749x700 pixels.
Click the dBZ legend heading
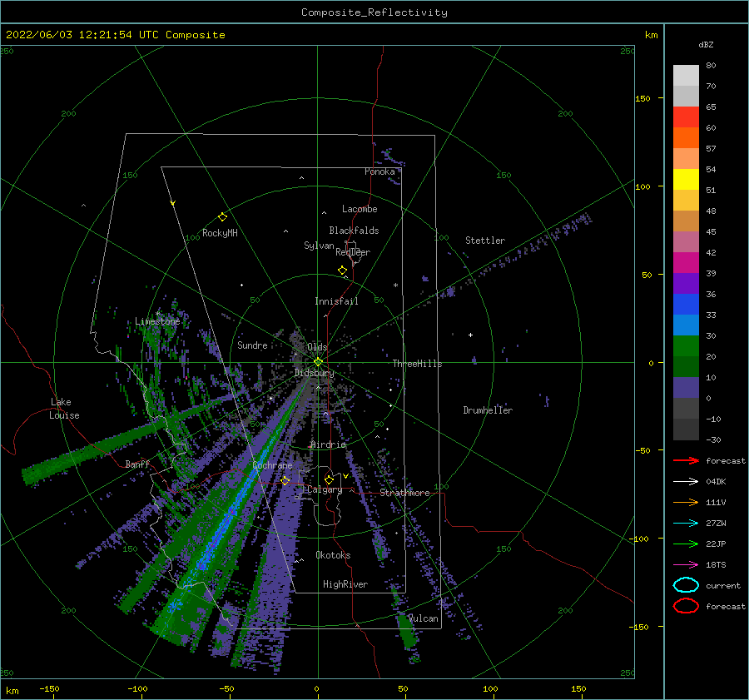point(706,45)
